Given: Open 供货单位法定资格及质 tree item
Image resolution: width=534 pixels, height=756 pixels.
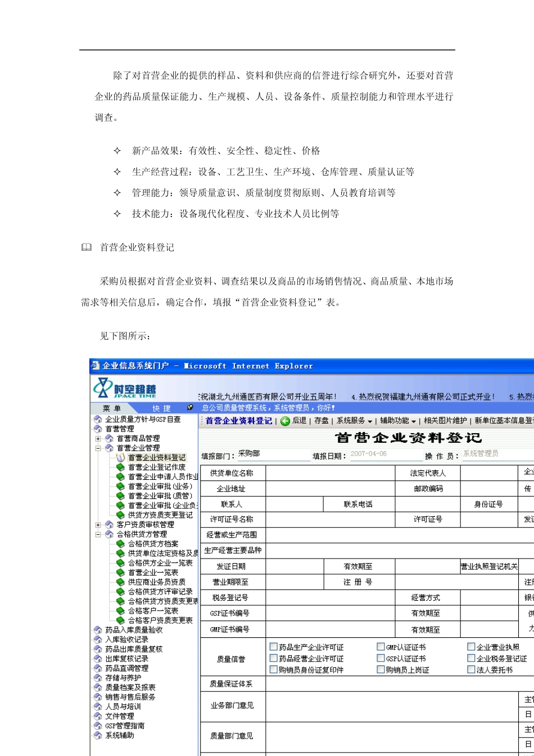Looking at the screenshot, I should (x=163, y=553).
